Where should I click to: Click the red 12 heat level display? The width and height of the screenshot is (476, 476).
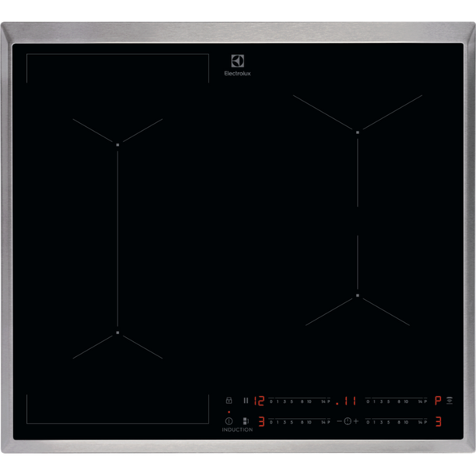[x=259, y=401]
